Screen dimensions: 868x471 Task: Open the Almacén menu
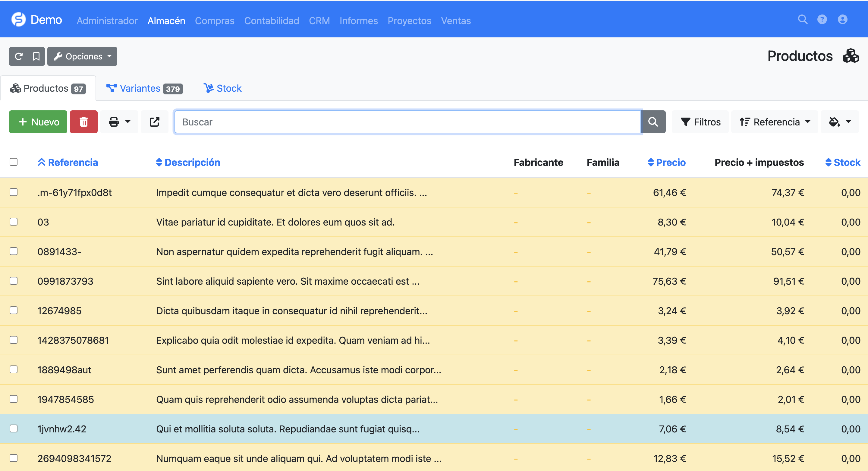pyautogui.click(x=166, y=21)
